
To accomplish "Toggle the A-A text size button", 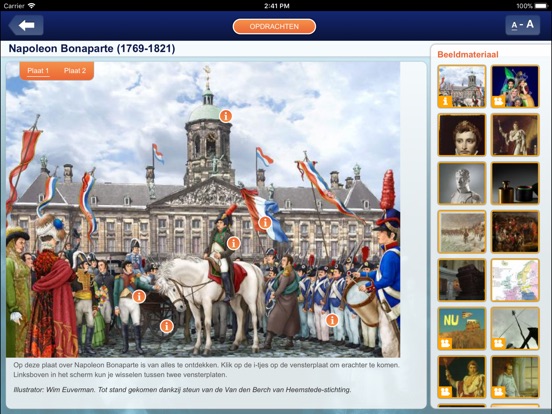I will (522, 25).
